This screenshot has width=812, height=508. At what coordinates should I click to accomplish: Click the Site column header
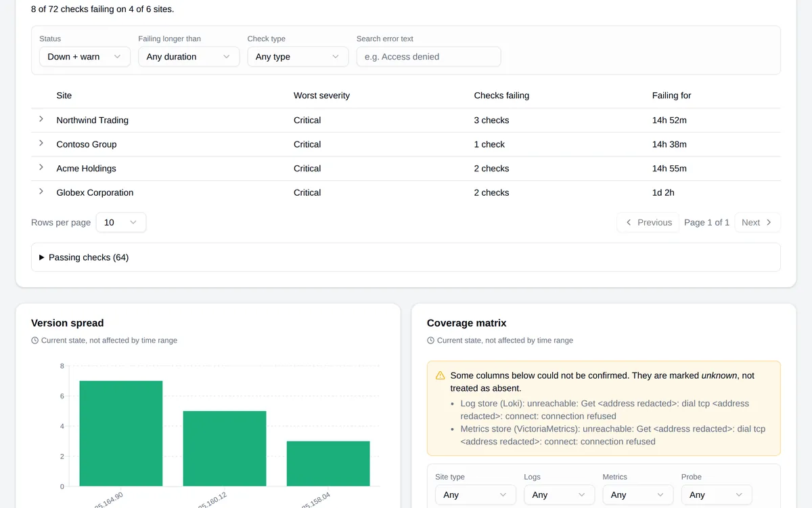[x=64, y=96]
